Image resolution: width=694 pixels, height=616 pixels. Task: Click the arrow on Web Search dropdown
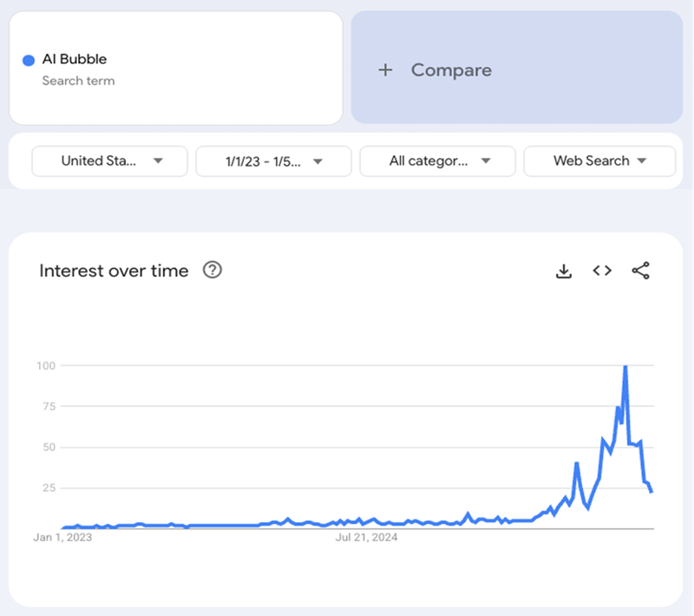coord(642,161)
